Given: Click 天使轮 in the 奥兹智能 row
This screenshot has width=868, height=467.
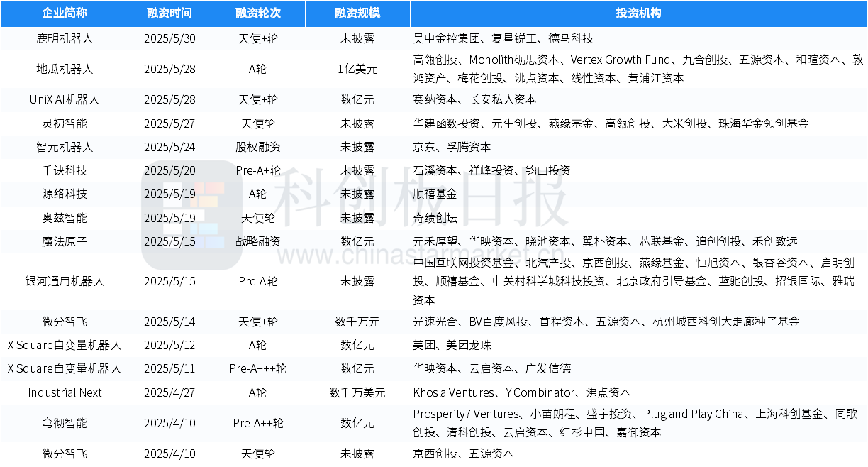Looking at the screenshot, I should [x=257, y=217].
